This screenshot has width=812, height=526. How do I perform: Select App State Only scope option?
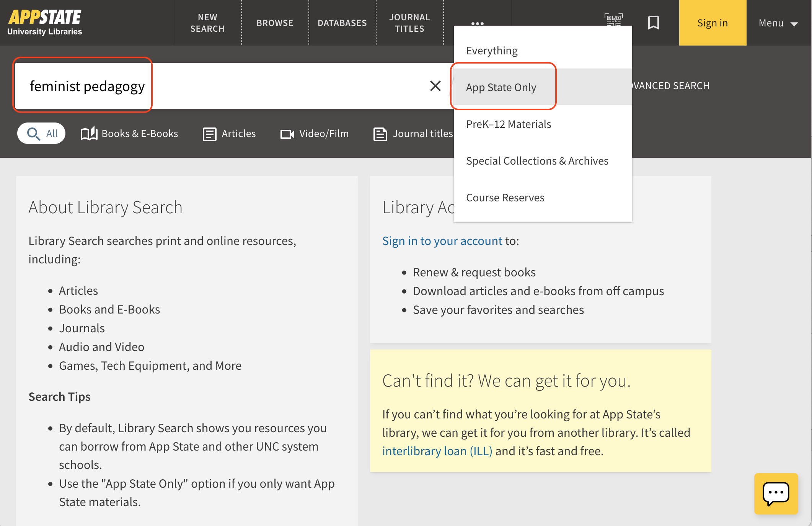point(501,87)
